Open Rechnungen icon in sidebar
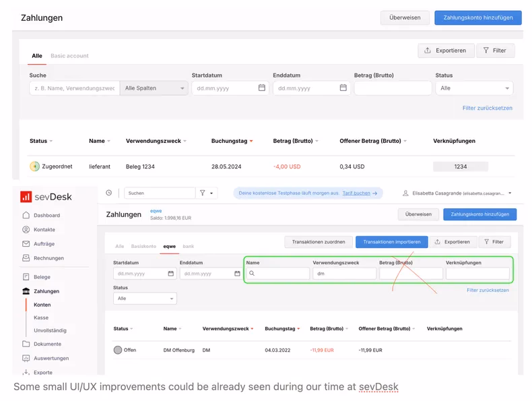The width and height of the screenshot is (532, 401). click(26, 258)
